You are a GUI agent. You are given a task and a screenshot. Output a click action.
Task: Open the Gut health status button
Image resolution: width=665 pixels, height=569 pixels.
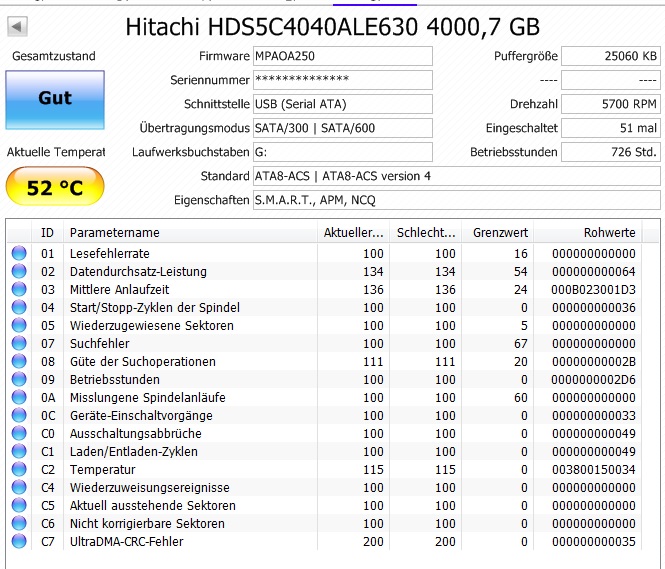click(x=55, y=100)
